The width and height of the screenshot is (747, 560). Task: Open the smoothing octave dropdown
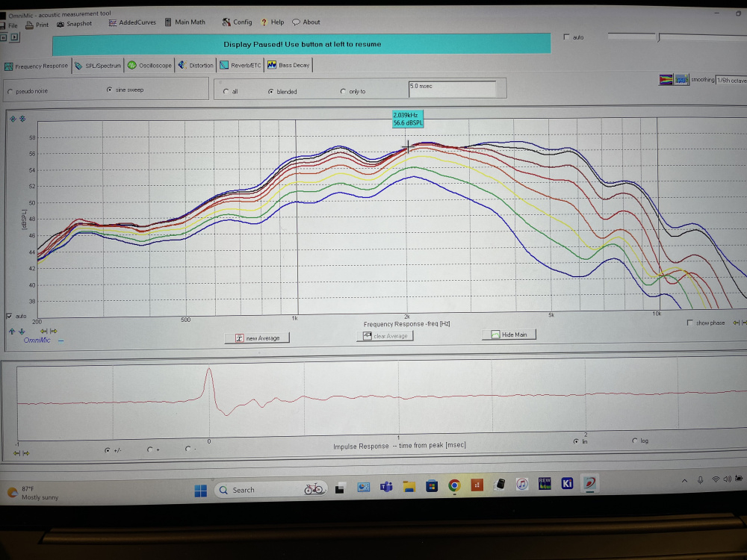click(730, 79)
